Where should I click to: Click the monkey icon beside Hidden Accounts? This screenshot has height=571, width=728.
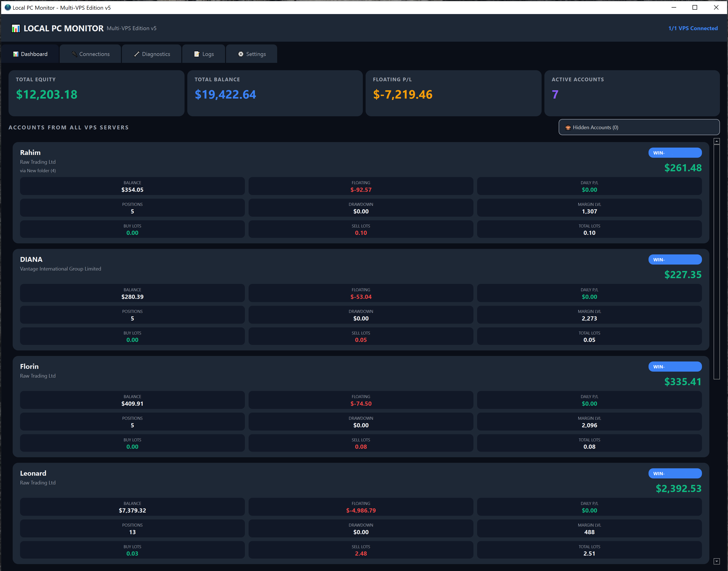[x=568, y=127]
